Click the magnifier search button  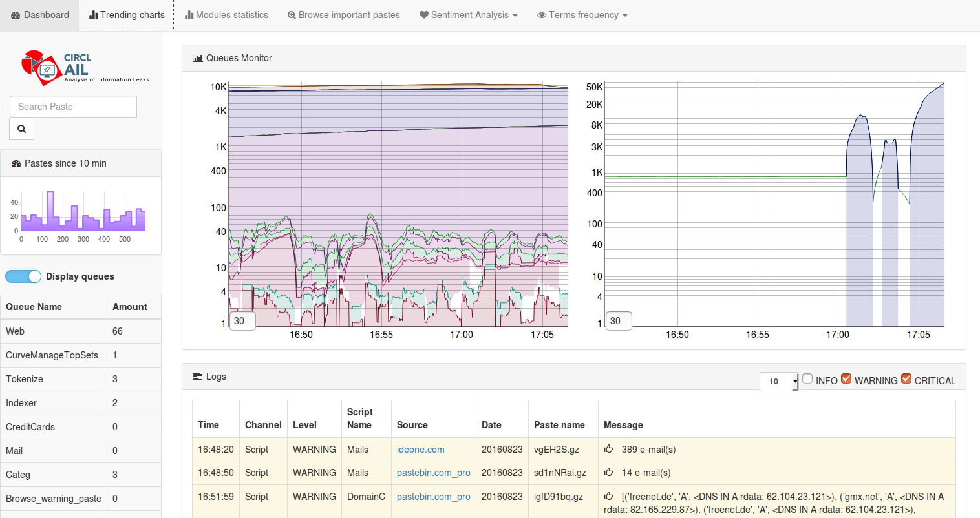[21, 129]
